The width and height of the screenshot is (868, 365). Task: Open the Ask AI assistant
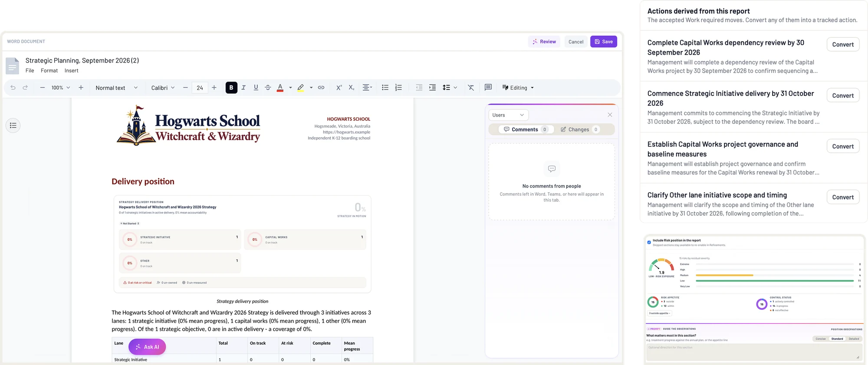pos(147,347)
